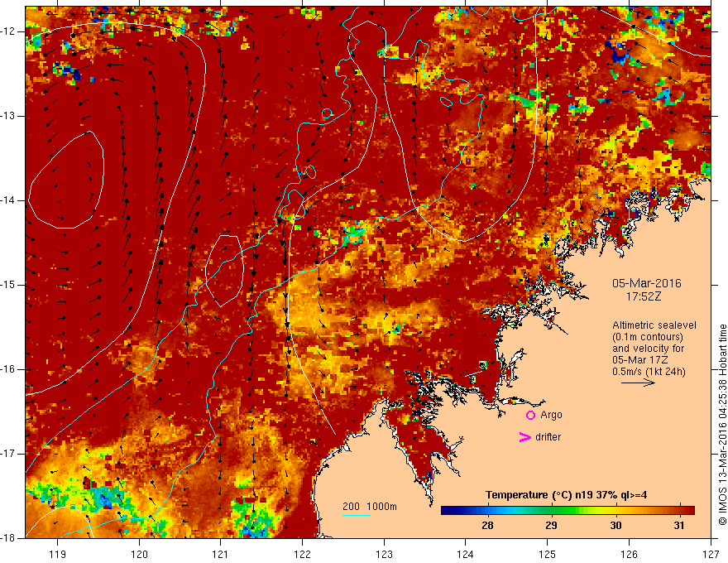Image resolution: width=728 pixels, height=563 pixels.
Task: Click the 'Temperature (°C) n19 37% ql>=4' title
Action: (567, 495)
